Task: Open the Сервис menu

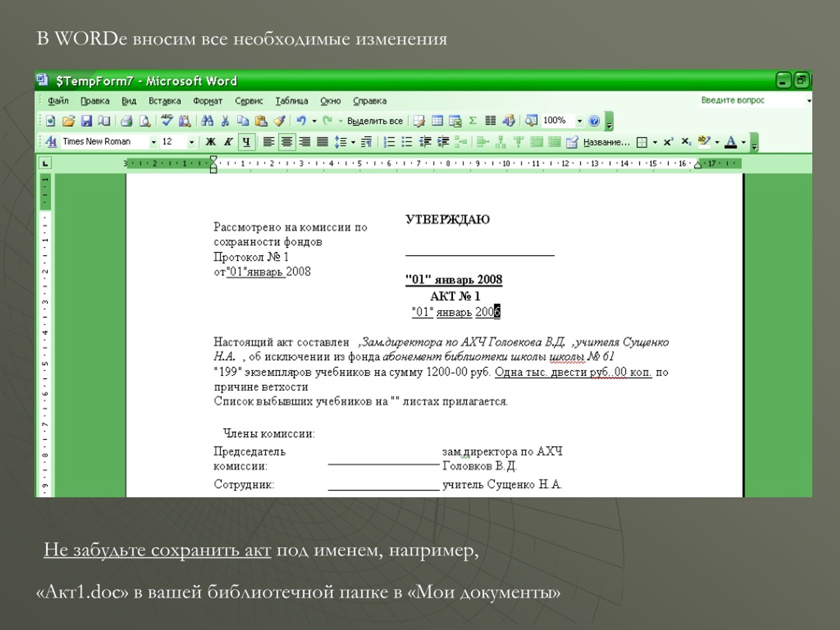Action: pos(249,101)
